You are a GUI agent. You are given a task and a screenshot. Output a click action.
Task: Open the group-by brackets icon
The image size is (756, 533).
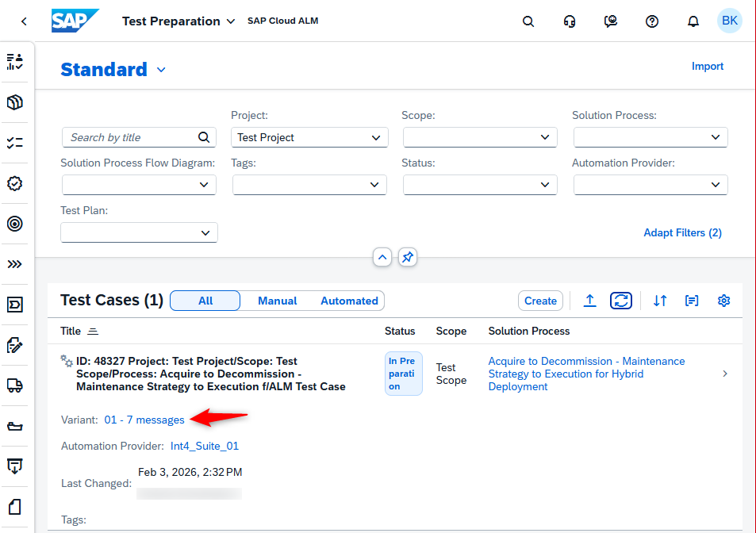click(x=692, y=301)
